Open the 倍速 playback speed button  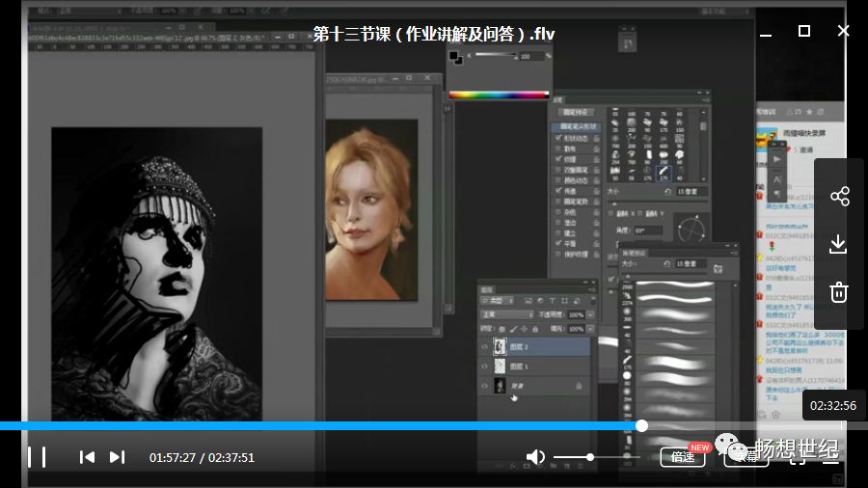pyautogui.click(x=683, y=457)
